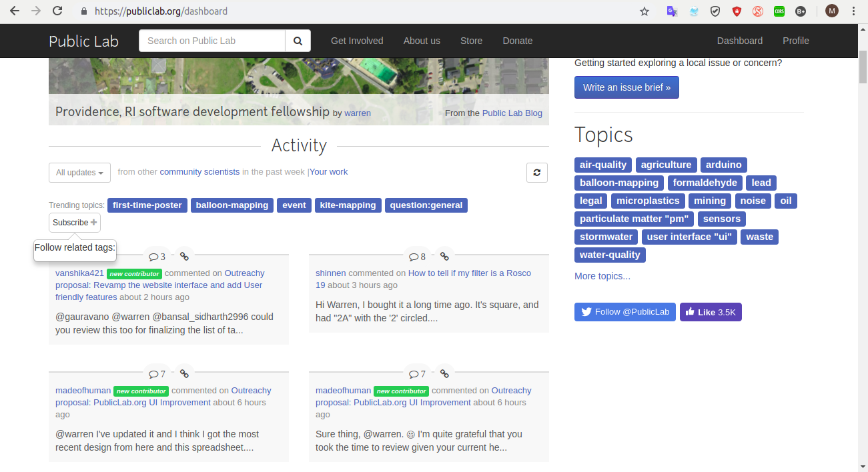Switch to the Store page
This screenshot has height=472, width=868.
(471, 41)
